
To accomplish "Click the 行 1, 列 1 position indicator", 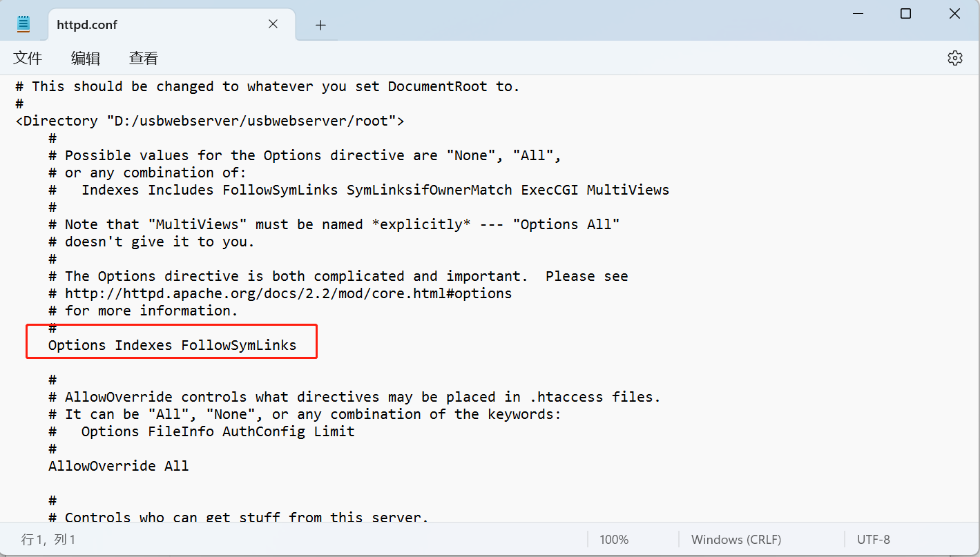I will click(x=48, y=540).
